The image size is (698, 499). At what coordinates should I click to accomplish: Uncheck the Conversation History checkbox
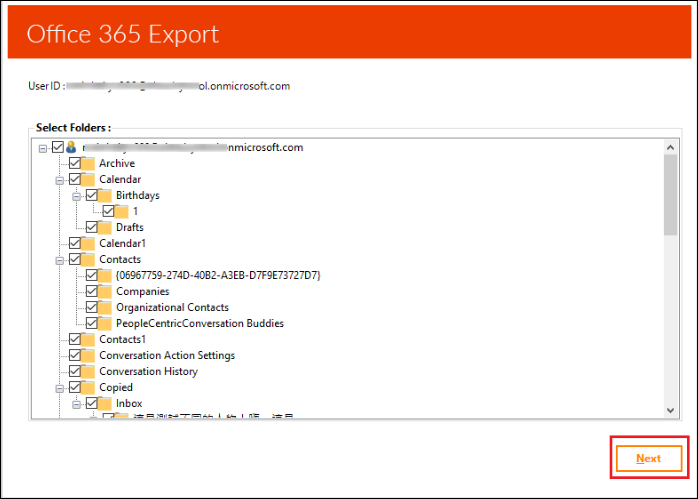tap(75, 371)
